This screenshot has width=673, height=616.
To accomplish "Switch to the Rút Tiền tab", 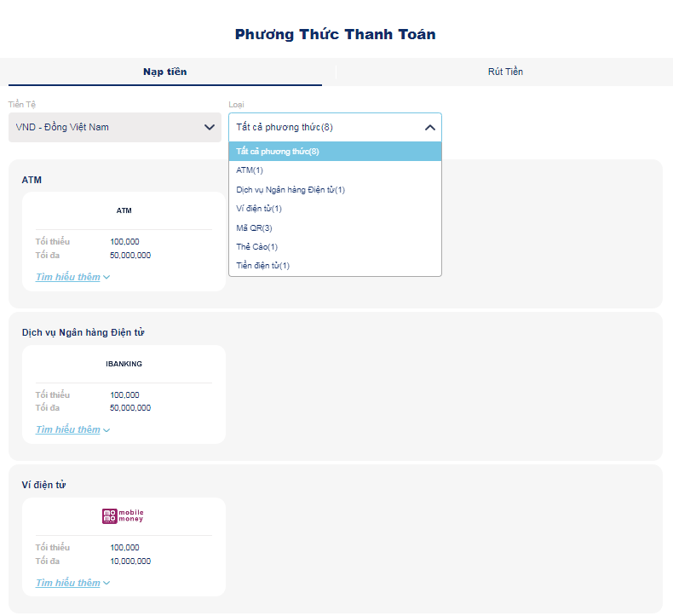I will coord(505,72).
